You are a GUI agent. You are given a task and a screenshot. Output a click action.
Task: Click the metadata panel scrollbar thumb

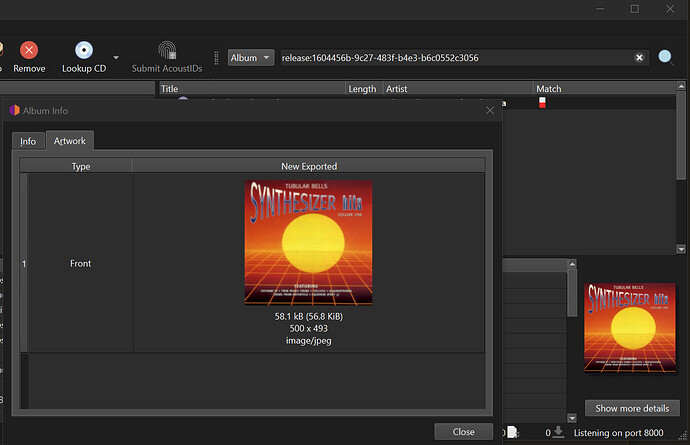tap(572, 293)
